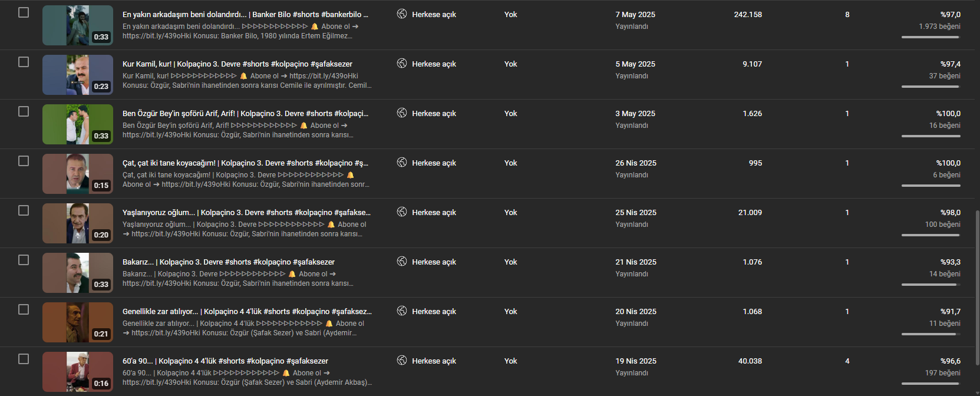Open the "Çat, çat iki tane koyacağım!" video title
980x396 pixels.
coord(245,163)
